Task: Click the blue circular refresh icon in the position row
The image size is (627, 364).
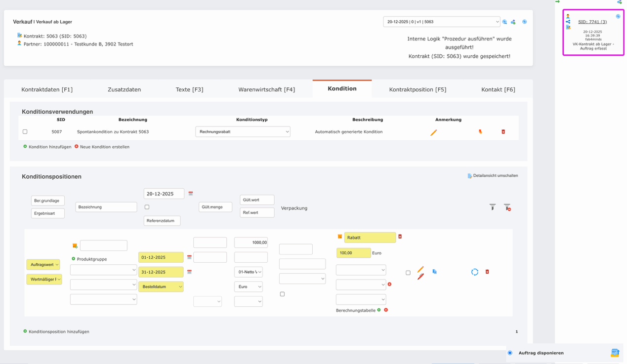Action: click(x=474, y=272)
